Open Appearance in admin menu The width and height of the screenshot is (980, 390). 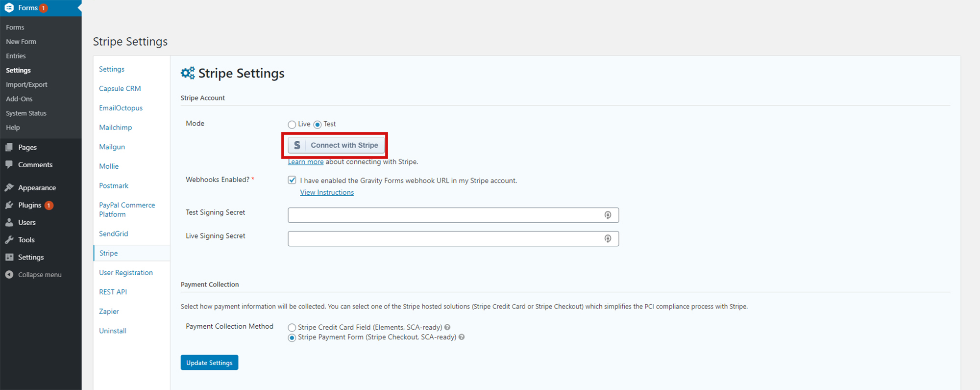(37, 188)
